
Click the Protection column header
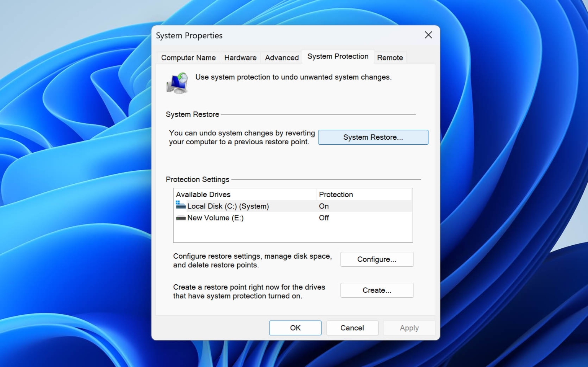(x=364, y=194)
